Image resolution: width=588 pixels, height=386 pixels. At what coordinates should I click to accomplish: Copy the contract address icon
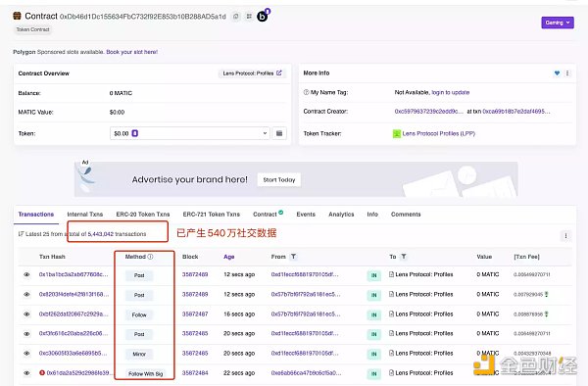pyautogui.click(x=236, y=17)
